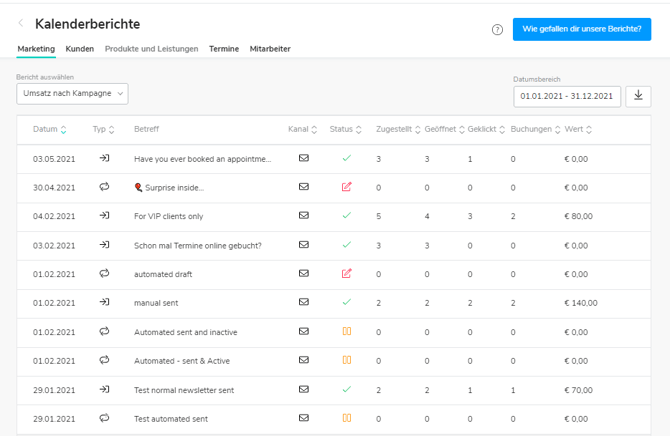Click the date range field 01.01.2021 - 31.12.2021
The width and height of the screenshot is (670, 436).
(x=566, y=96)
